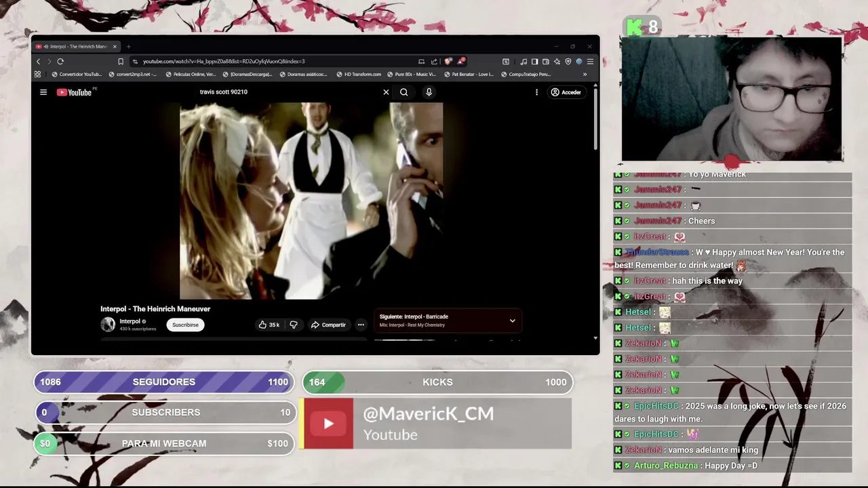Focus the search field containing travis scott 90210
868x488 pixels.
point(288,92)
